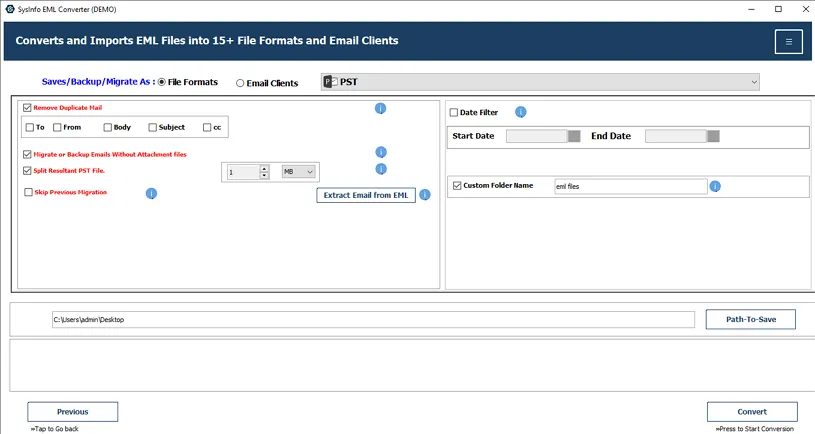815x434 pixels.
Task: Open Start Date calendar picker
Action: [574, 136]
